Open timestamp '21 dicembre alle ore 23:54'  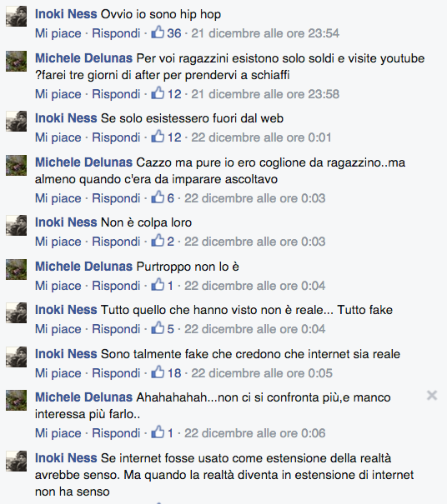265,33
